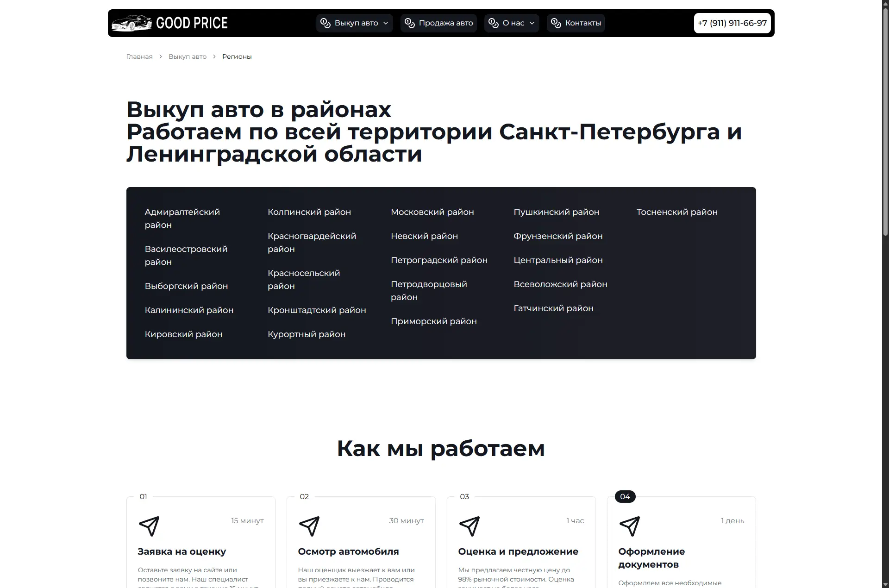Click the pin icon next to Выкуп авто
This screenshot has height=588, width=889.
point(325,23)
